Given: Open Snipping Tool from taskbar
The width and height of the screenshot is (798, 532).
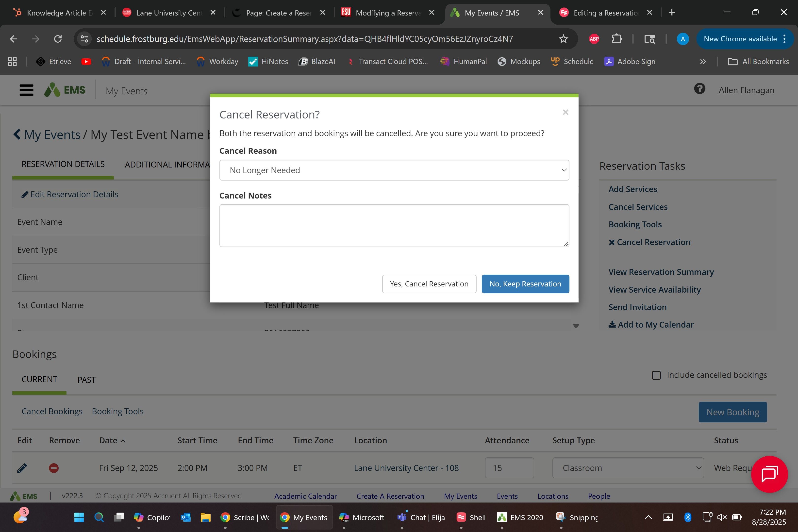Looking at the screenshot, I should (577, 517).
